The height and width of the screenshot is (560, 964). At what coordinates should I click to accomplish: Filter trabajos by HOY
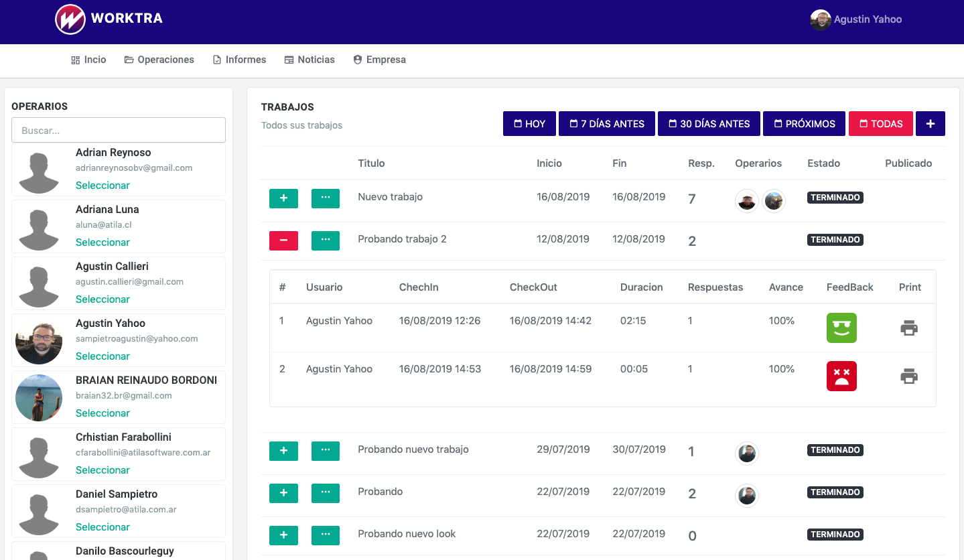[x=529, y=124]
